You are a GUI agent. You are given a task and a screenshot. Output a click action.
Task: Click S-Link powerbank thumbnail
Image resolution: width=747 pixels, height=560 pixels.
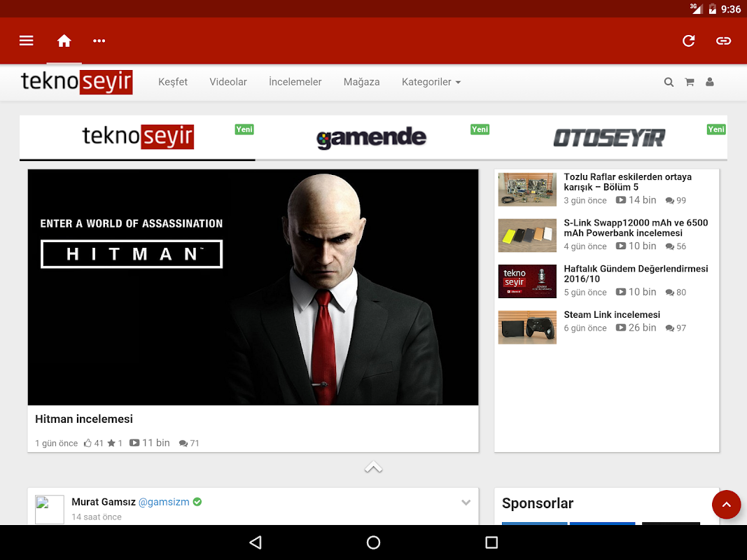[527, 235]
